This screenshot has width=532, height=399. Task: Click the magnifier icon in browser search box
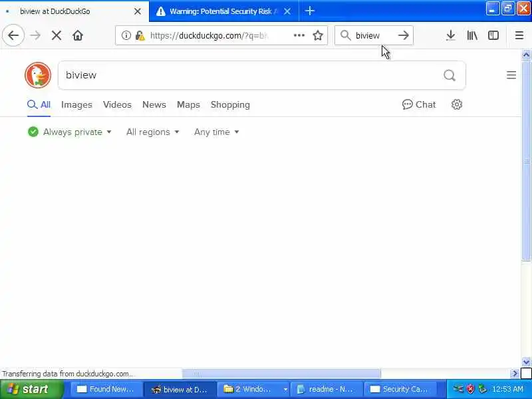[345, 35]
